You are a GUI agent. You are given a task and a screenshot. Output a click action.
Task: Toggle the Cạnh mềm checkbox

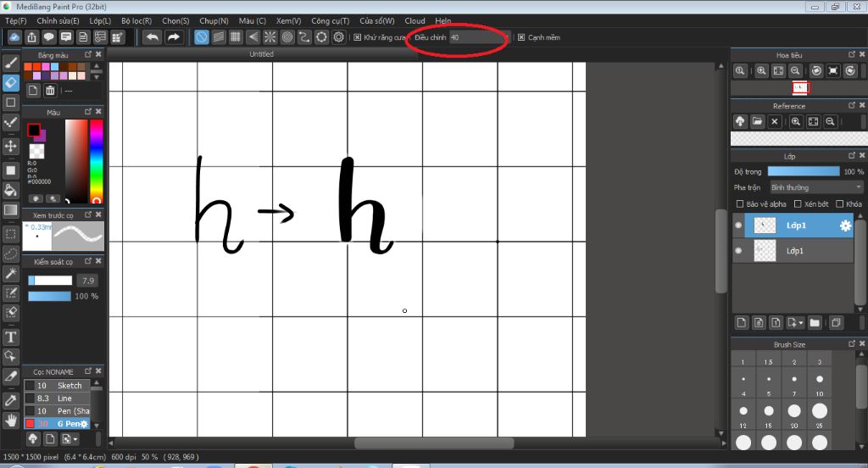pos(521,37)
